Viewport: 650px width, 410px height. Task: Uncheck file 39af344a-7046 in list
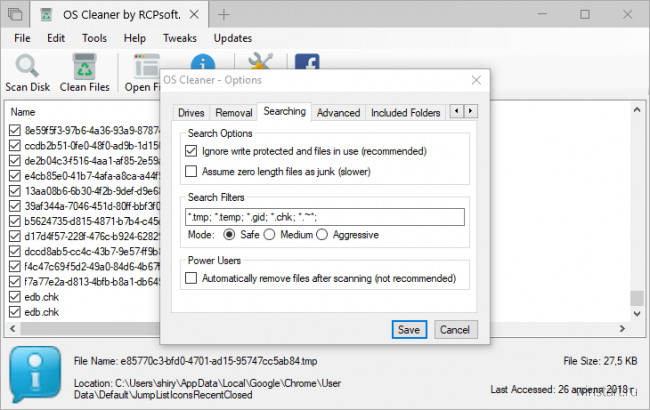point(15,206)
